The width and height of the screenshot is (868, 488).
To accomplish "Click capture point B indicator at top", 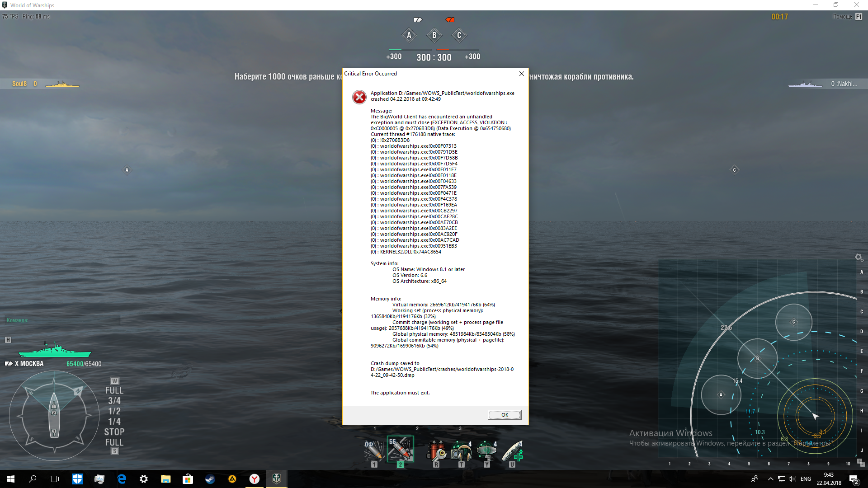I will coord(434,35).
